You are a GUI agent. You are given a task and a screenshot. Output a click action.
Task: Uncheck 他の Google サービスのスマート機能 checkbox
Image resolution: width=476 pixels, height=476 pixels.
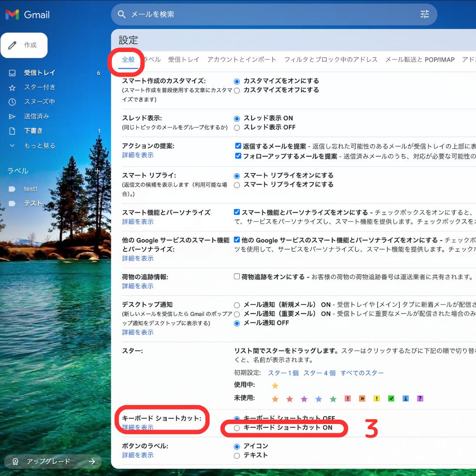point(237,239)
